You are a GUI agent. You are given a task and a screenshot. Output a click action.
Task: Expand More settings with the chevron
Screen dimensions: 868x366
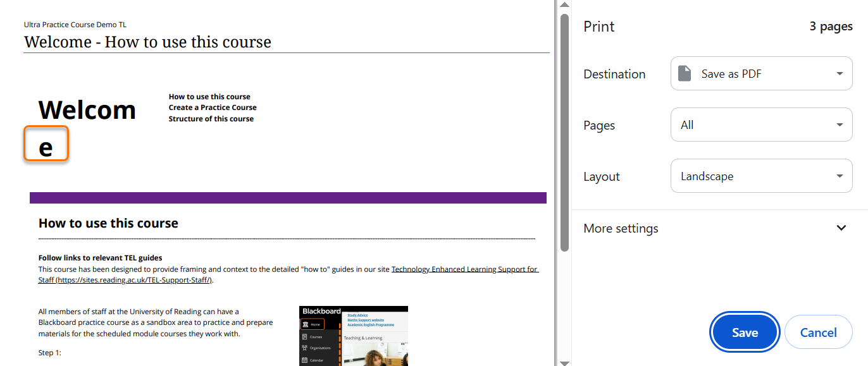point(841,228)
